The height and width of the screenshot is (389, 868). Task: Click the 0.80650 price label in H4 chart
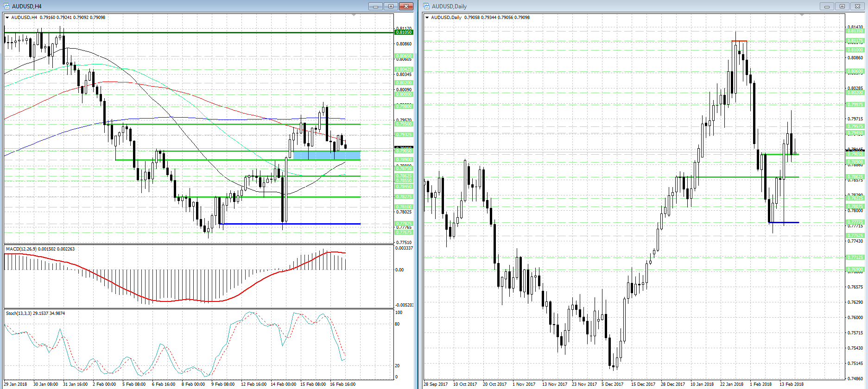click(403, 56)
